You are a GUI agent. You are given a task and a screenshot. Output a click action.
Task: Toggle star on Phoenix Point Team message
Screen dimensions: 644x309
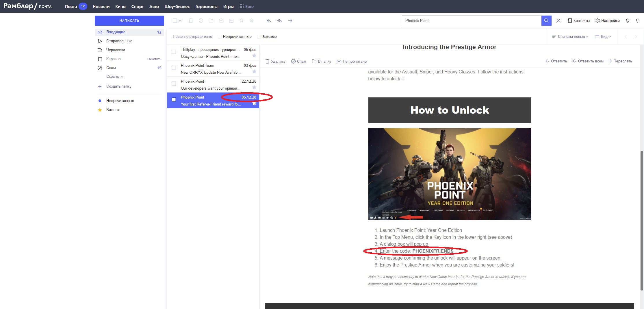[x=254, y=71]
